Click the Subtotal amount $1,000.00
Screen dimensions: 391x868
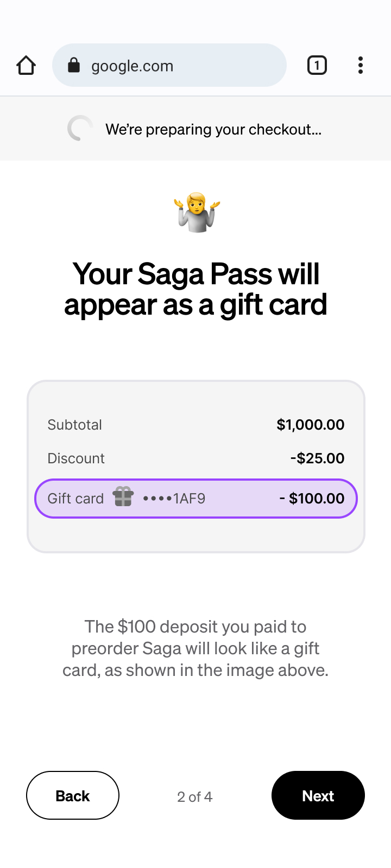[311, 425]
